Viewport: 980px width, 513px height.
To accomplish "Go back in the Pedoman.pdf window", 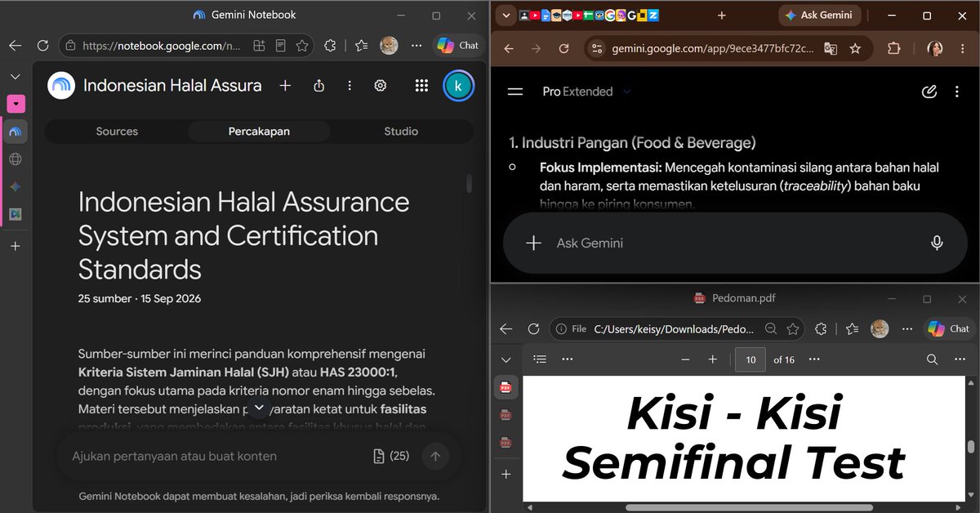I will [506, 329].
